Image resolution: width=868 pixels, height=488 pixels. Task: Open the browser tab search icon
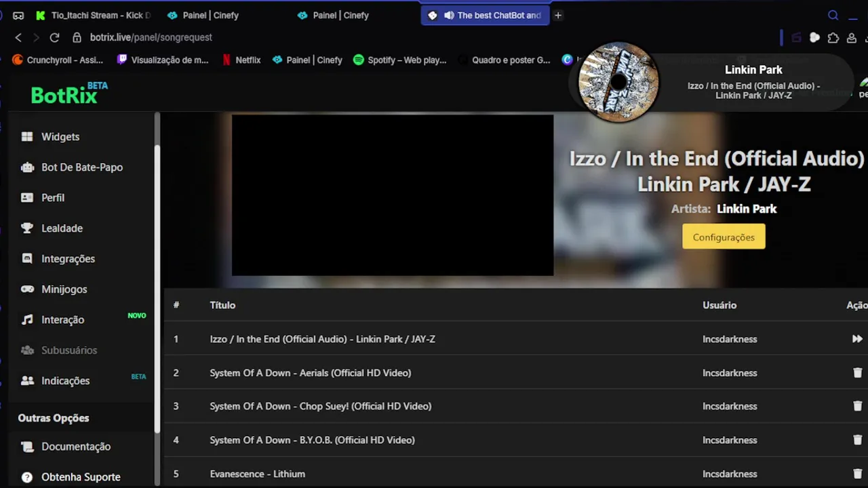tap(833, 15)
